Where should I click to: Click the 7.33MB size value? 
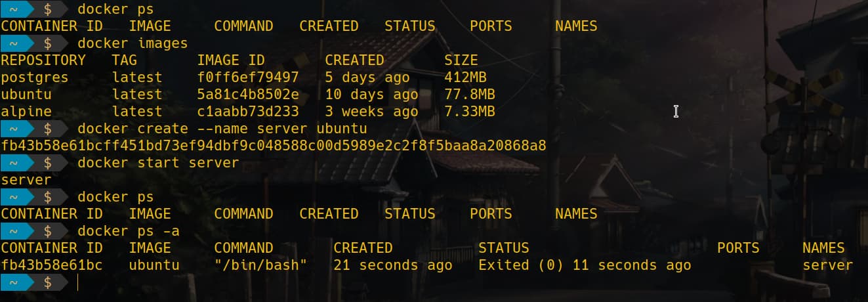pos(470,112)
